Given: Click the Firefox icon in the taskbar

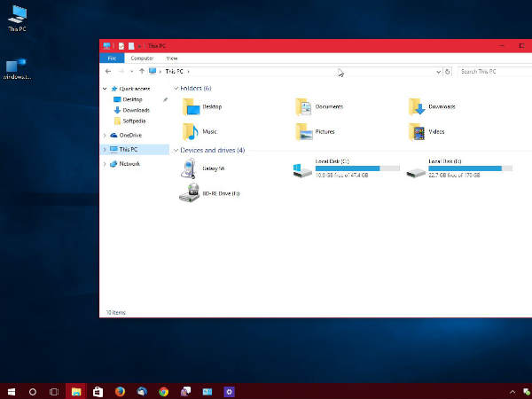Looking at the screenshot, I should (x=120, y=391).
